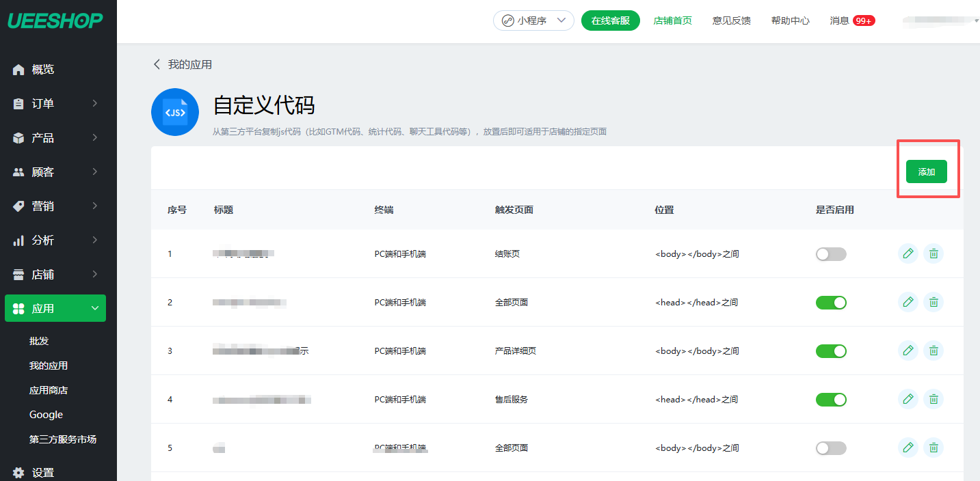Click the edit pencil icon for row 1
Screen dimensions: 980x481
(x=908, y=253)
